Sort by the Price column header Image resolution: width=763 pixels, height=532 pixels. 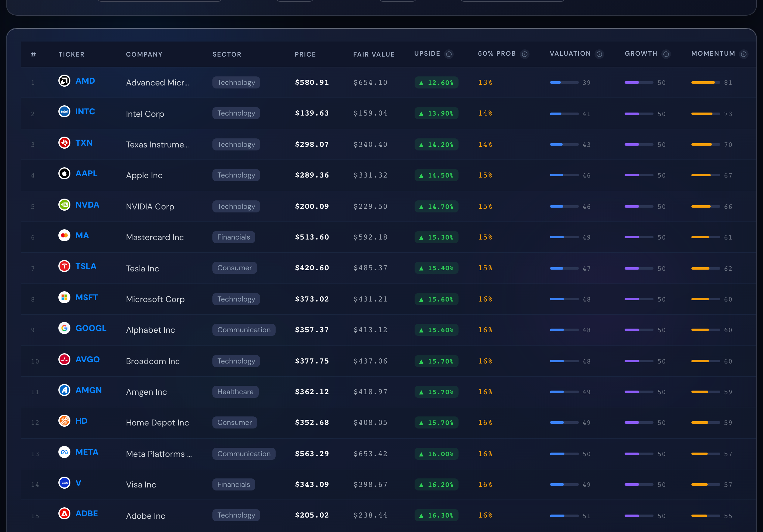coord(305,54)
